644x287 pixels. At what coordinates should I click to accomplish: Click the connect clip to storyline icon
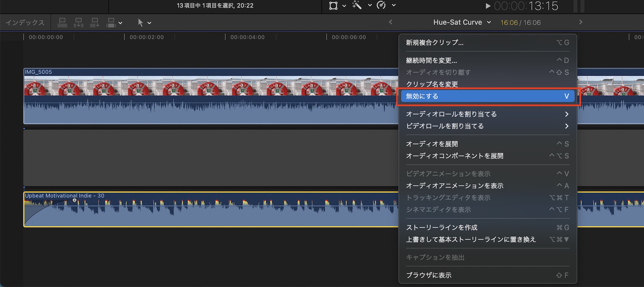(x=62, y=23)
